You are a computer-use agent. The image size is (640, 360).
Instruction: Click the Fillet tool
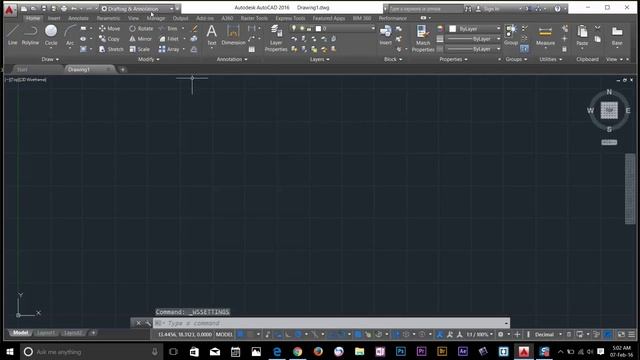coord(169,39)
